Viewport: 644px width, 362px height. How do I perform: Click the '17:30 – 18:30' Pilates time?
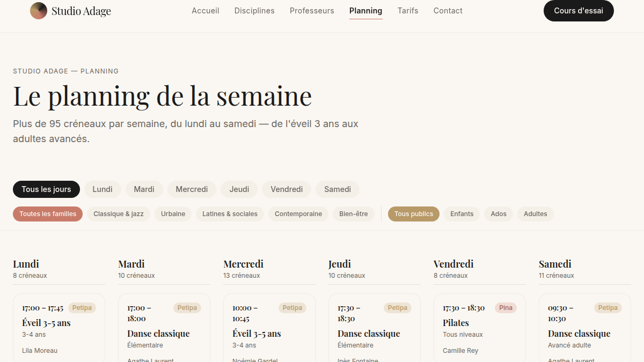tap(464, 308)
